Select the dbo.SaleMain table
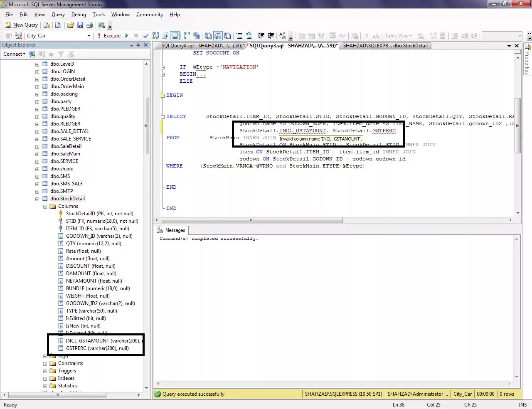 tap(65, 154)
